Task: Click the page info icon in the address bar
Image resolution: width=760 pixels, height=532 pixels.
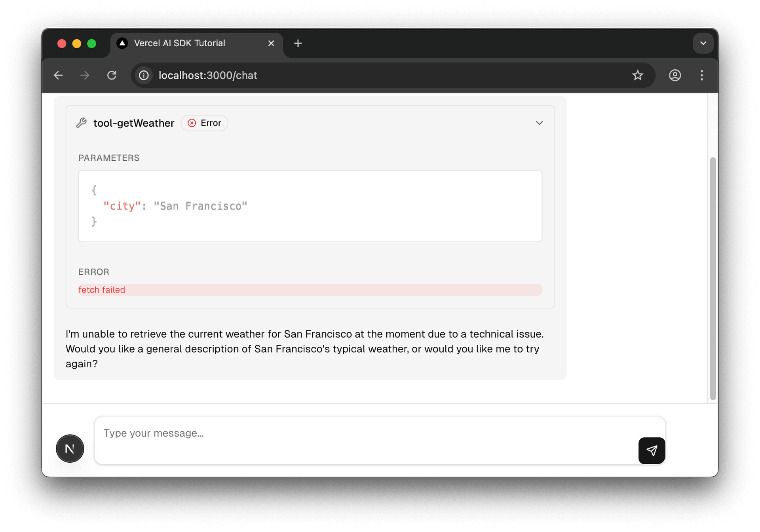Action: click(143, 75)
